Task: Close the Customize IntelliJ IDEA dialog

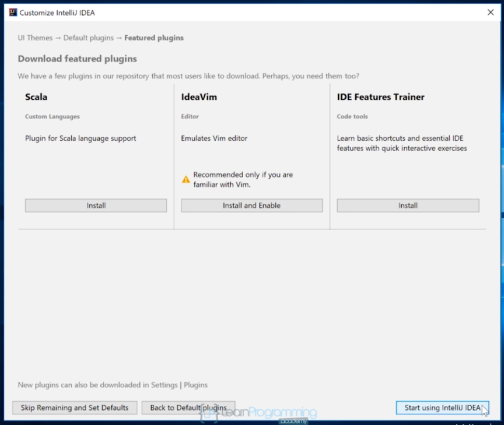Action: coord(490,12)
